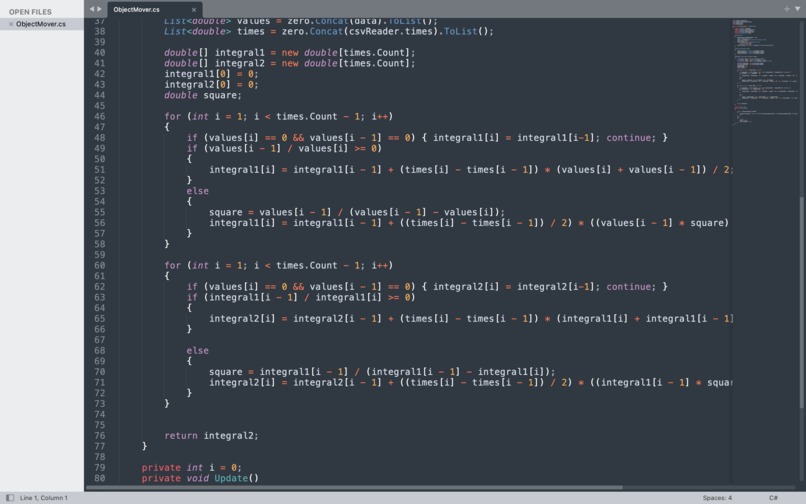Open the tab list dropdown arrow
The height and width of the screenshot is (504, 806).
797,9
